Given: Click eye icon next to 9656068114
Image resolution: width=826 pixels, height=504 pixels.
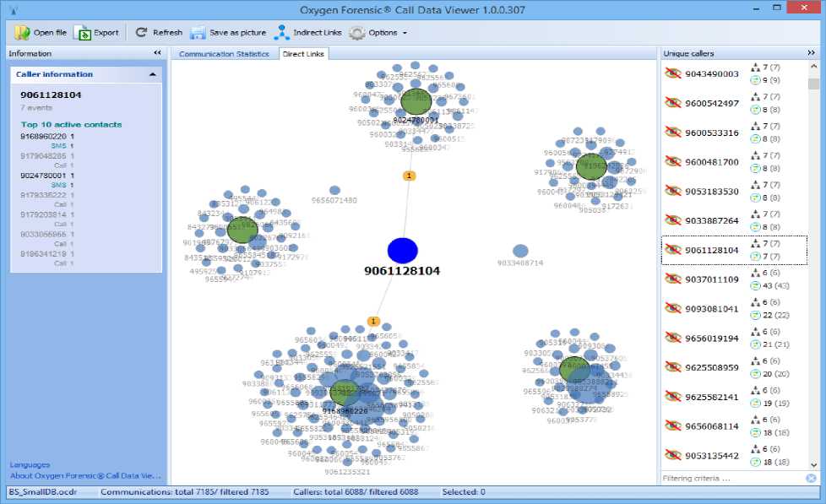Looking at the screenshot, I should point(672,425).
